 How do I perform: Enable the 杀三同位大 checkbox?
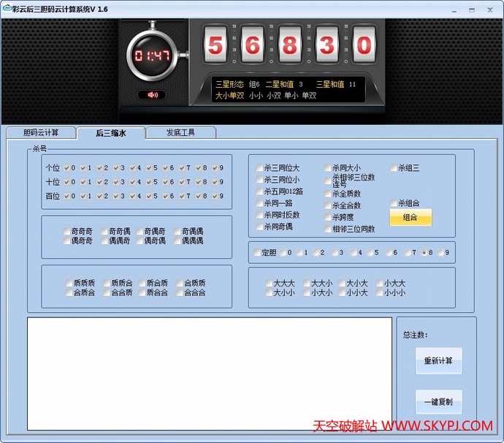[260, 168]
